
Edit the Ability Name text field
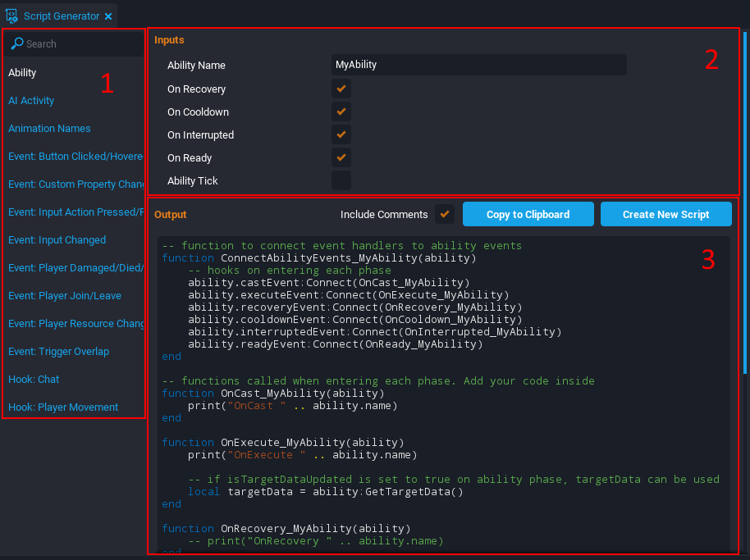click(478, 65)
